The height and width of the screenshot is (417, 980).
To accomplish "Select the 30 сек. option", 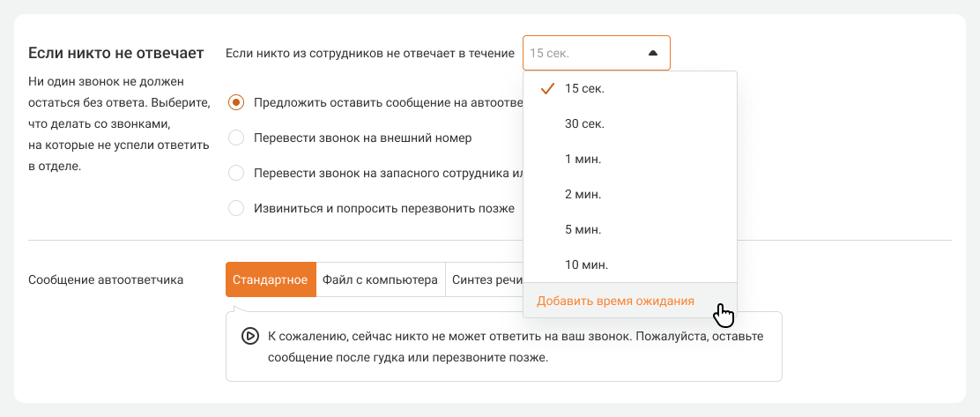I will 584,123.
